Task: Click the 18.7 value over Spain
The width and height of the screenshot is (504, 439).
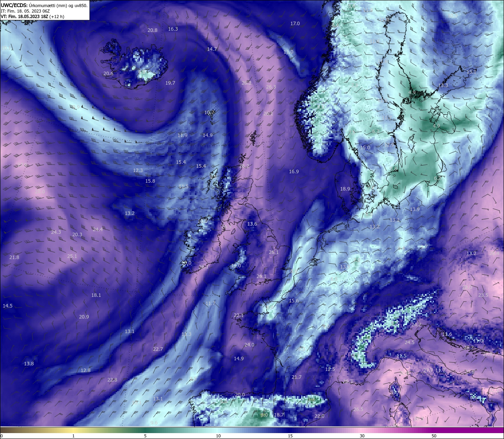Action: pyautogui.click(x=279, y=415)
